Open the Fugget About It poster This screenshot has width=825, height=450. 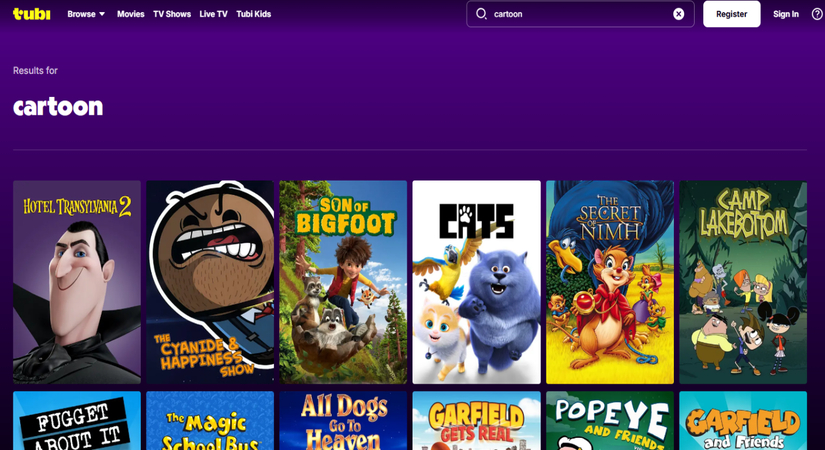77,421
